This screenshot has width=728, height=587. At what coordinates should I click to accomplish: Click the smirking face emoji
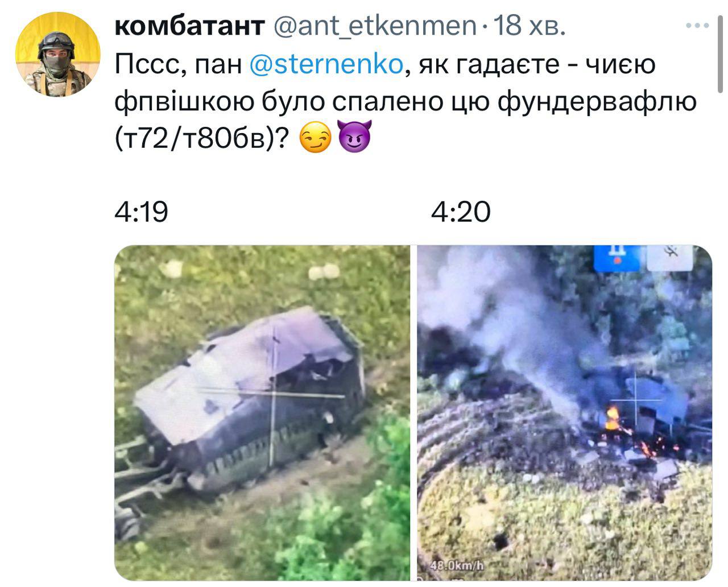pos(315,136)
